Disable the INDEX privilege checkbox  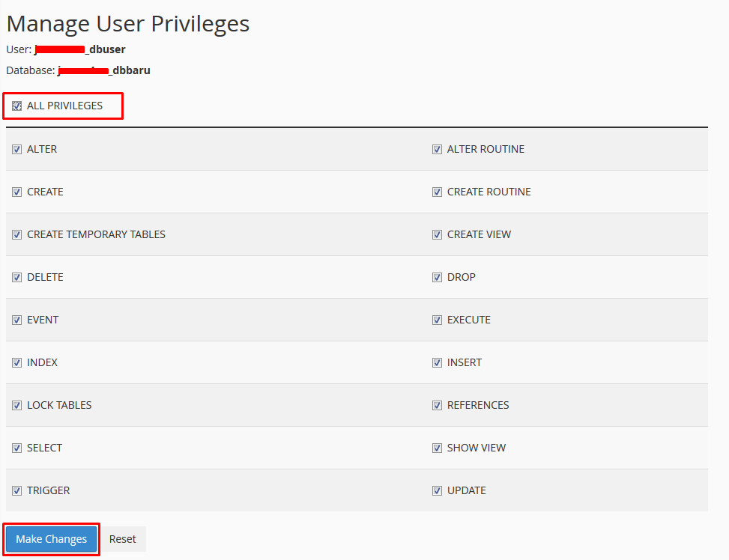[16, 363]
